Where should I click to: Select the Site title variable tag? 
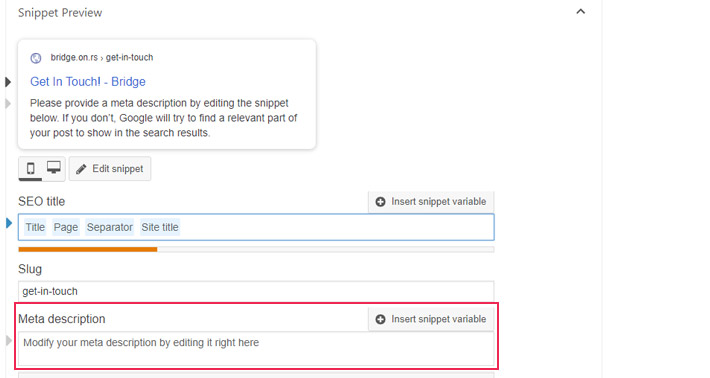tap(160, 227)
